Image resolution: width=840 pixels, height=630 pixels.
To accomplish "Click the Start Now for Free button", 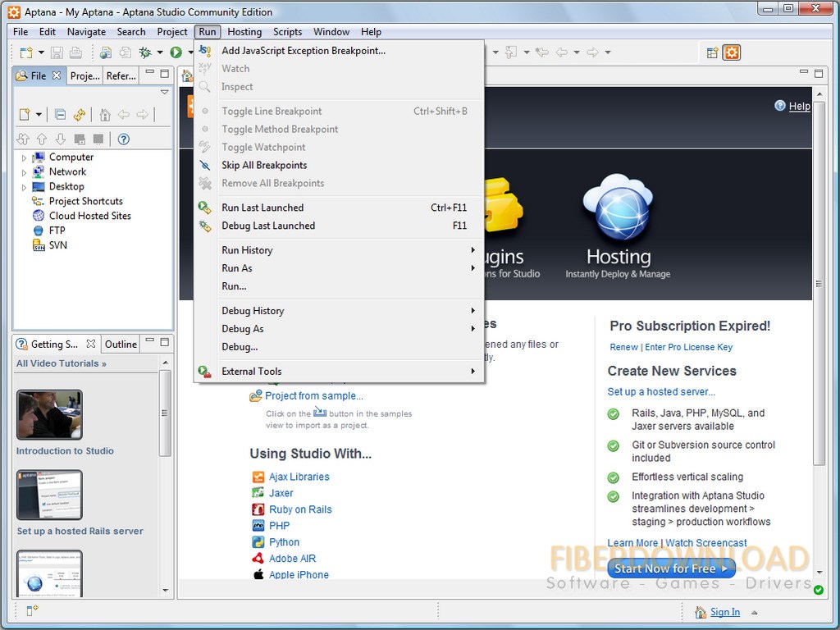I will [x=671, y=568].
